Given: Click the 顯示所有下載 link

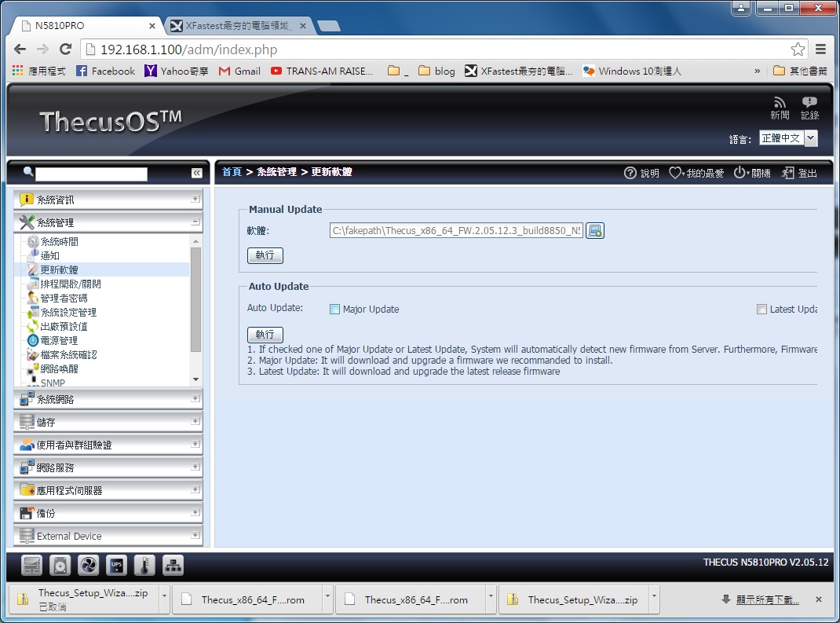Looking at the screenshot, I should pyautogui.click(x=767, y=600).
